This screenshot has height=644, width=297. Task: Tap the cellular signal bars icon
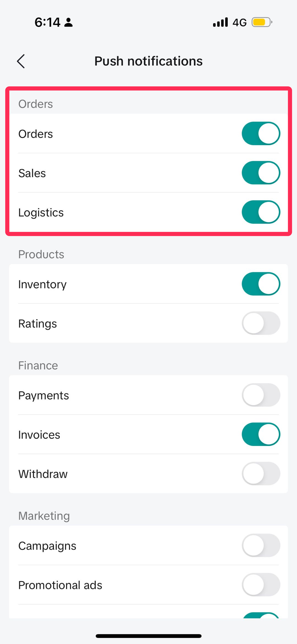coord(220,22)
